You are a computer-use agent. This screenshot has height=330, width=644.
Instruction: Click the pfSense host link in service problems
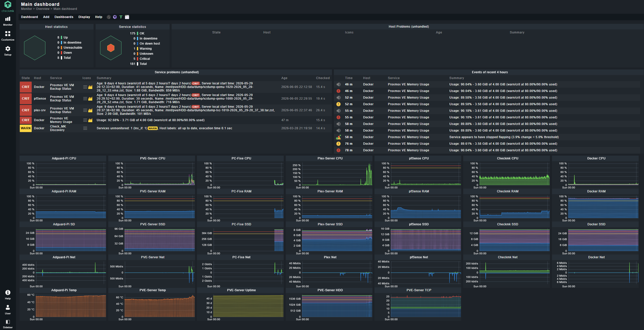40,99
